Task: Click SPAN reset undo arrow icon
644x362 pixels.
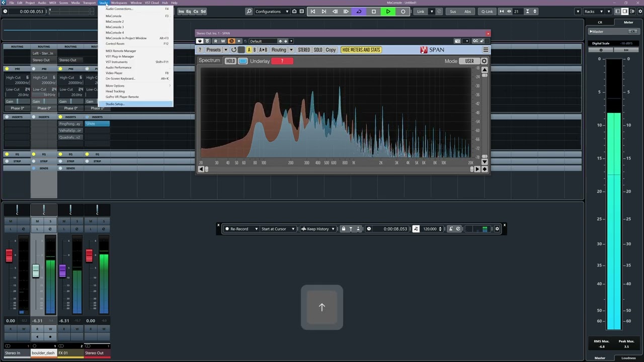Action: tap(233, 50)
